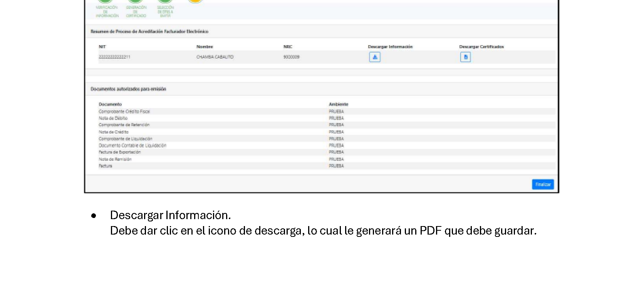
Task: Select the 'Nota de Débito' row
Action: [x=327, y=118]
